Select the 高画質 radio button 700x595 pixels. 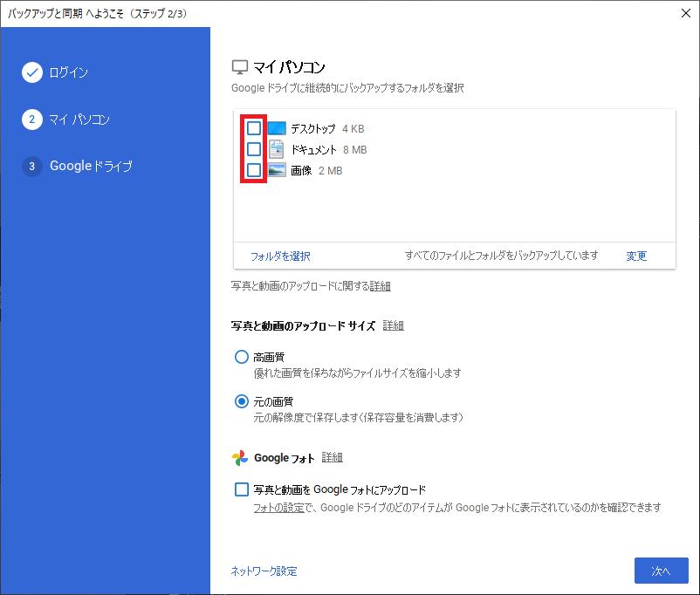point(242,357)
